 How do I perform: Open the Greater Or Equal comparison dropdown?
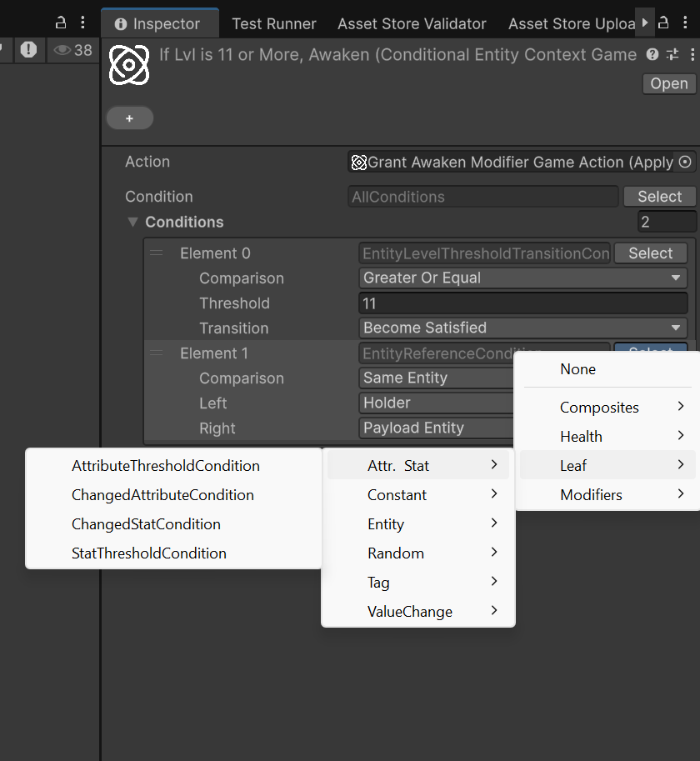(523, 278)
